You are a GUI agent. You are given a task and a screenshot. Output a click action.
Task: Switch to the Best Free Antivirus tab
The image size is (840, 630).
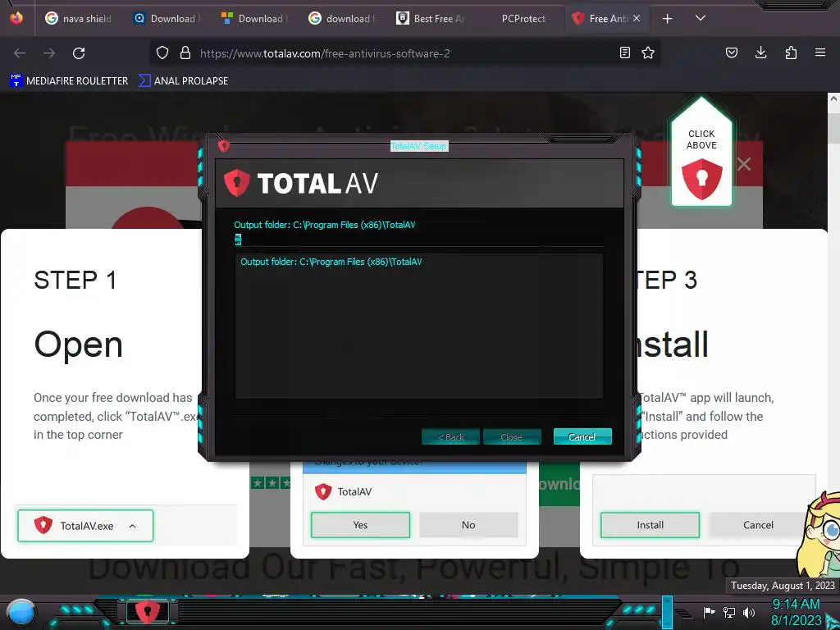tap(431, 18)
